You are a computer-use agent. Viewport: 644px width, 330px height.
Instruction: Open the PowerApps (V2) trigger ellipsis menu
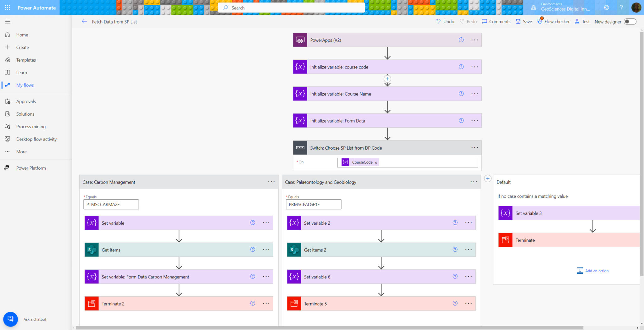[x=475, y=40]
